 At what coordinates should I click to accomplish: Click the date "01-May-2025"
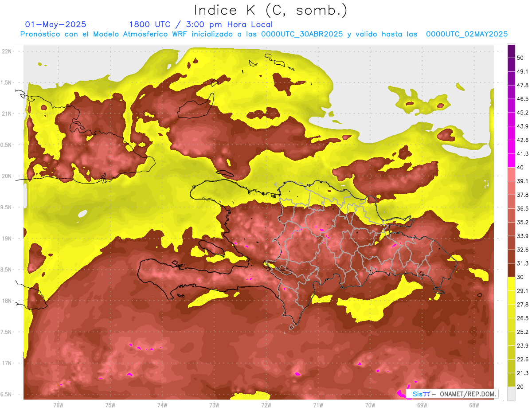point(56,24)
